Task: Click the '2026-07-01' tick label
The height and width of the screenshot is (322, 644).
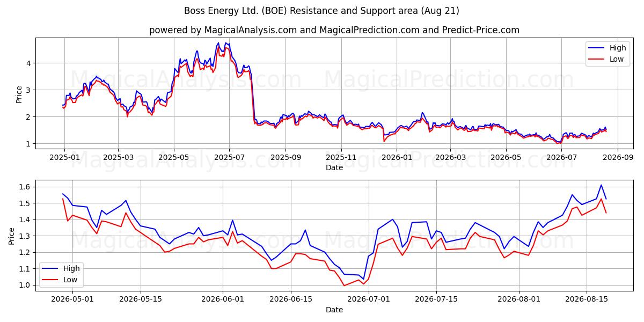Action: [369, 299]
